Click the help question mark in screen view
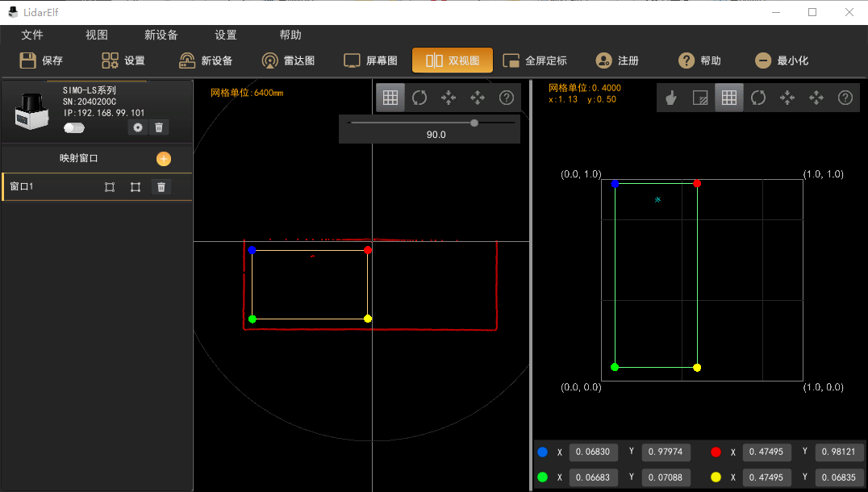868x492 pixels. [845, 98]
